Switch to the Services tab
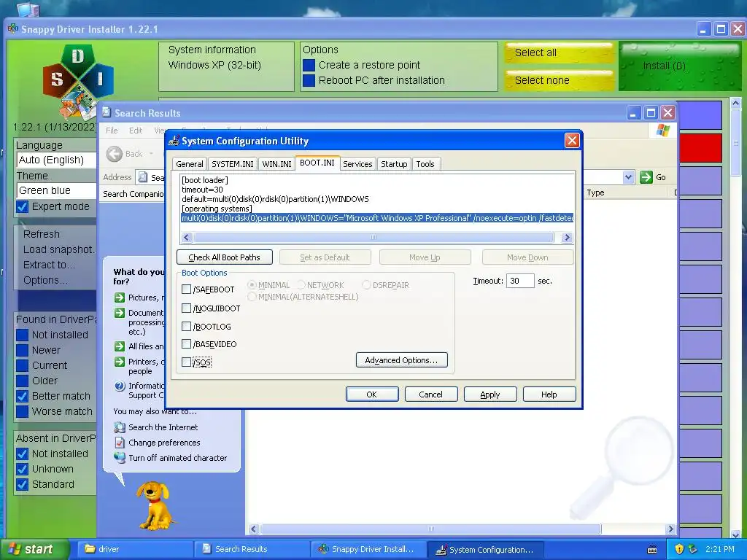 click(x=357, y=164)
